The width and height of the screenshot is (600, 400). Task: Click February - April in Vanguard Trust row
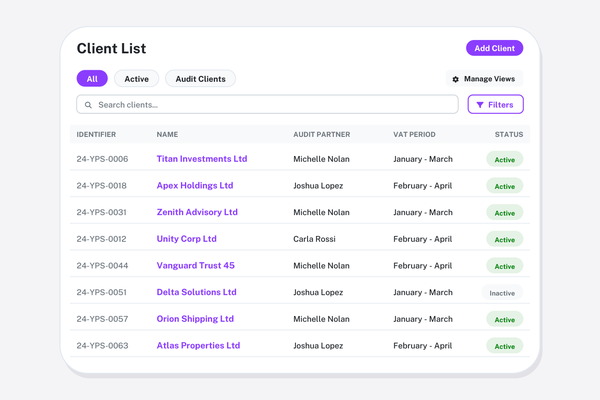pyautogui.click(x=422, y=266)
